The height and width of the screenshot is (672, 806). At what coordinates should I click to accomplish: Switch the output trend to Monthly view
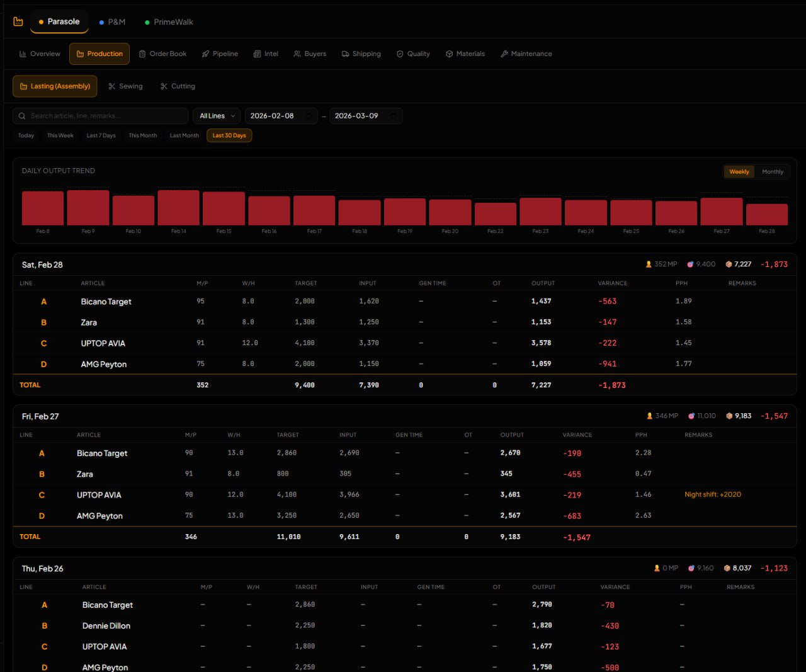coord(773,171)
